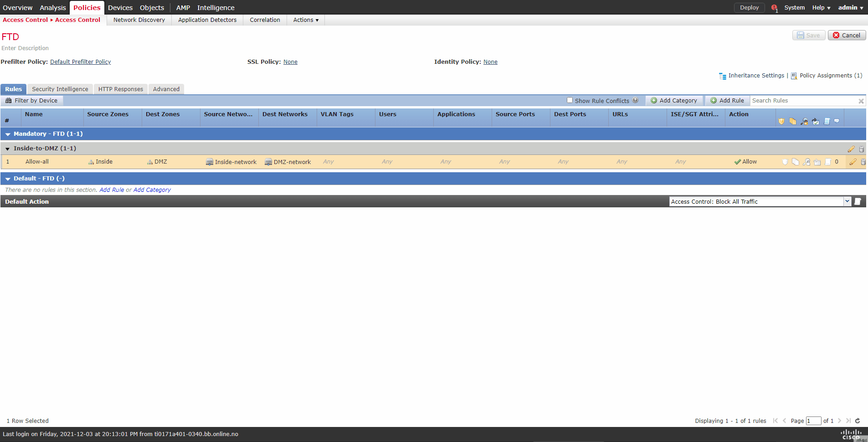Click the Enter Description field
This screenshot has width=868, height=442.
tap(25, 48)
